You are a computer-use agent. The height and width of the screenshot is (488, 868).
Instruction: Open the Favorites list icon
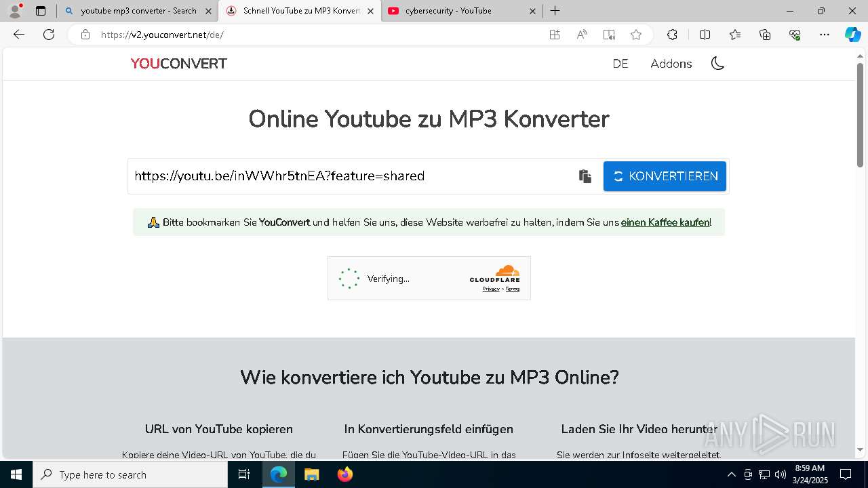(x=735, y=35)
